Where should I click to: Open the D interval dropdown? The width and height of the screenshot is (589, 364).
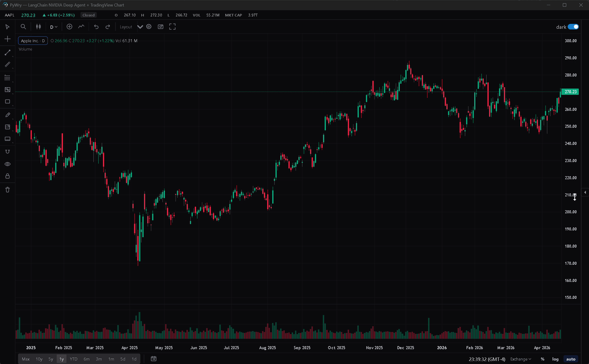pyautogui.click(x=53, y=26)
